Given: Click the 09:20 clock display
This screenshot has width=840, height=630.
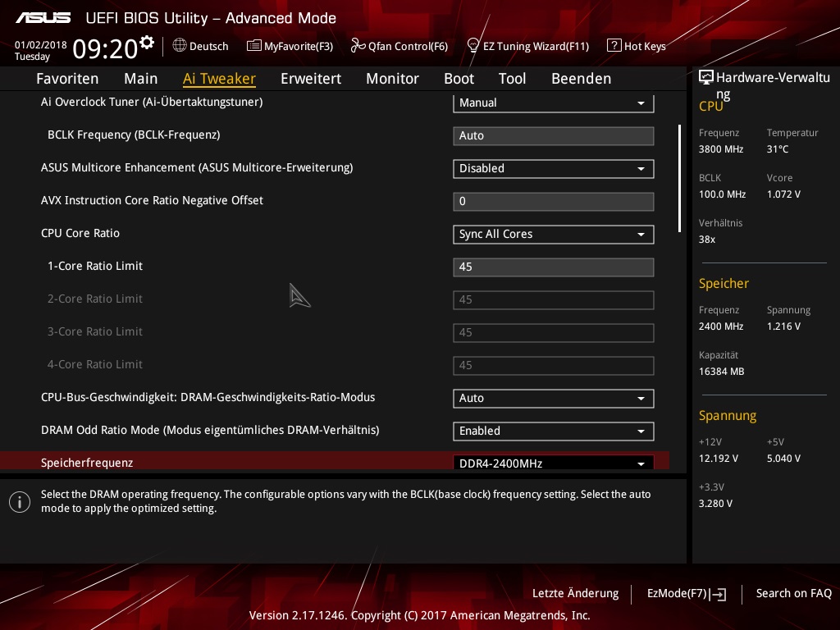Looking at the screenshot, I should (105, 49).
